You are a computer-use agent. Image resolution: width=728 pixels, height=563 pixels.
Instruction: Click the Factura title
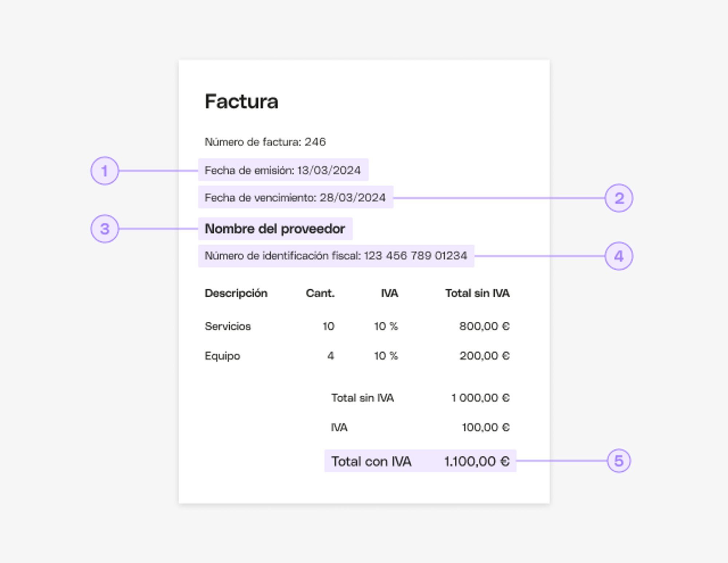coord(242,101)
